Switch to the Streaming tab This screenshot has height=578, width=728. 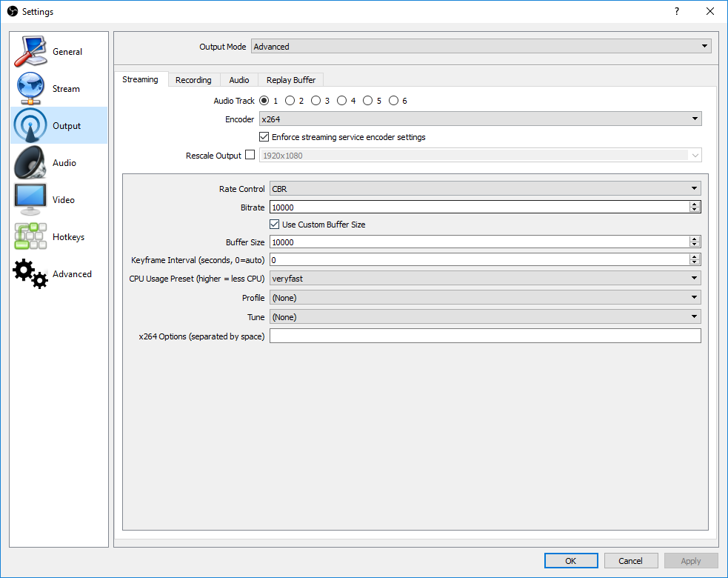point(140,79)
